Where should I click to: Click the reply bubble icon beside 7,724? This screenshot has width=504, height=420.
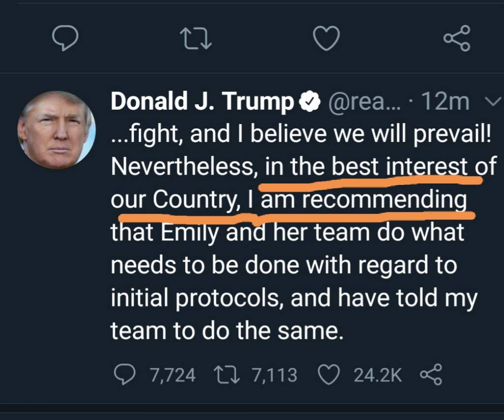pos(125,376)
